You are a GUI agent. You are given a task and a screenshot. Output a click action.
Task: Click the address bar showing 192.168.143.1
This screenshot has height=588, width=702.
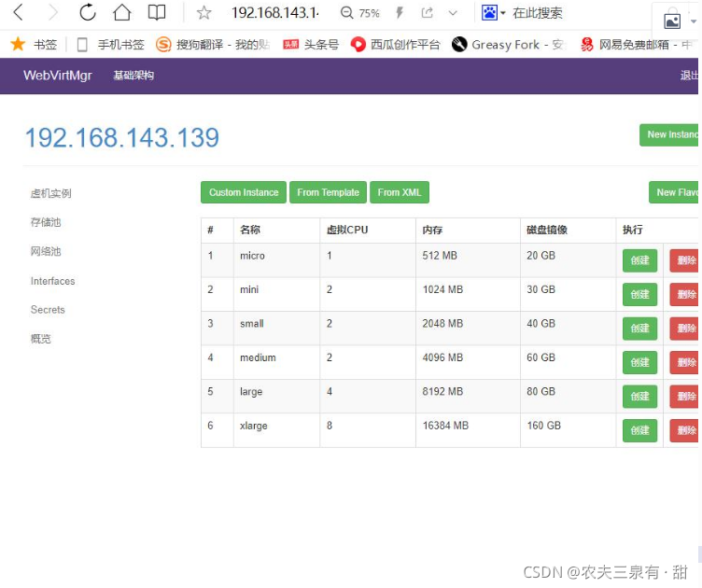pyautogui.click(x=274, y=12)
